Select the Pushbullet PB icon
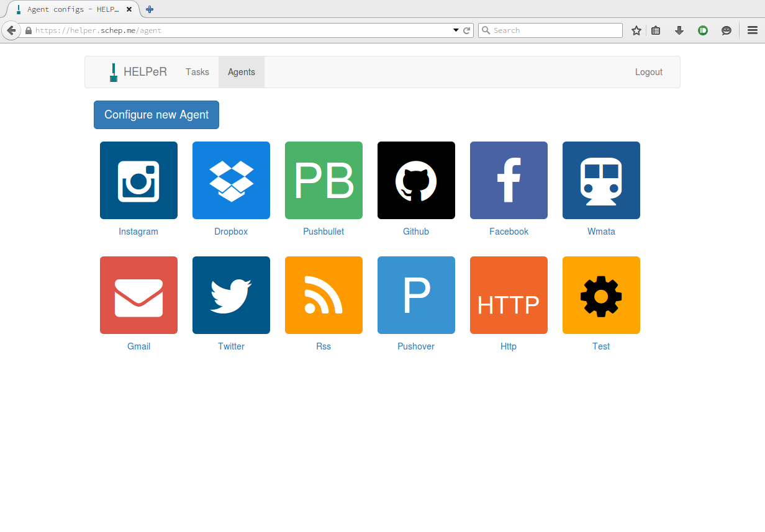This screenshot has width=765, height=532. [324, 181]
